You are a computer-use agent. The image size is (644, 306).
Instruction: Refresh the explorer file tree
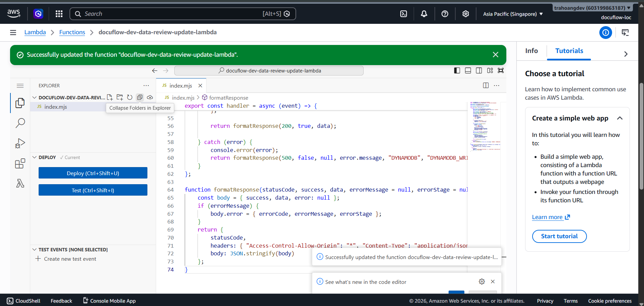click(x=130, y=97)
